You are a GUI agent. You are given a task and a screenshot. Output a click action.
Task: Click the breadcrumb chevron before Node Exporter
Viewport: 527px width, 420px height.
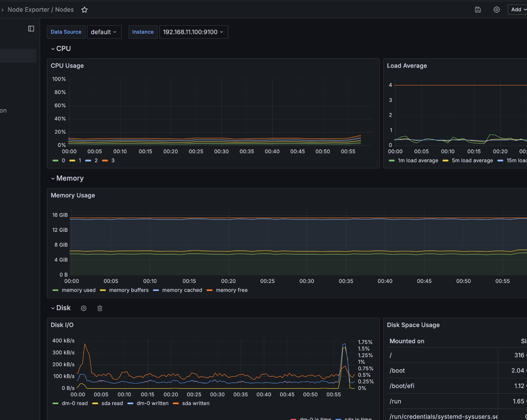point(2,10)
